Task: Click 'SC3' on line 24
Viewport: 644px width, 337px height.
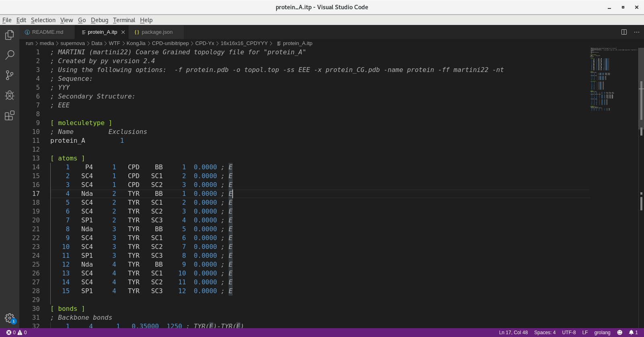Action: point(157,256)
